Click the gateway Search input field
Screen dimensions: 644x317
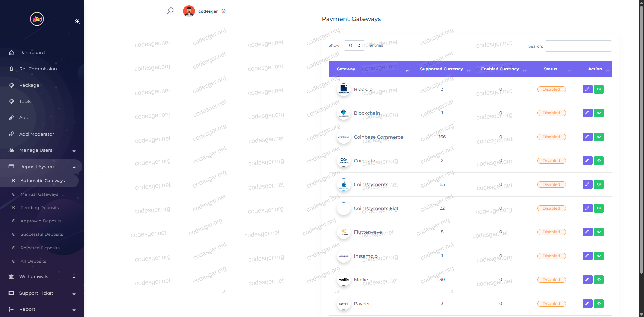[x=578, y=46]
